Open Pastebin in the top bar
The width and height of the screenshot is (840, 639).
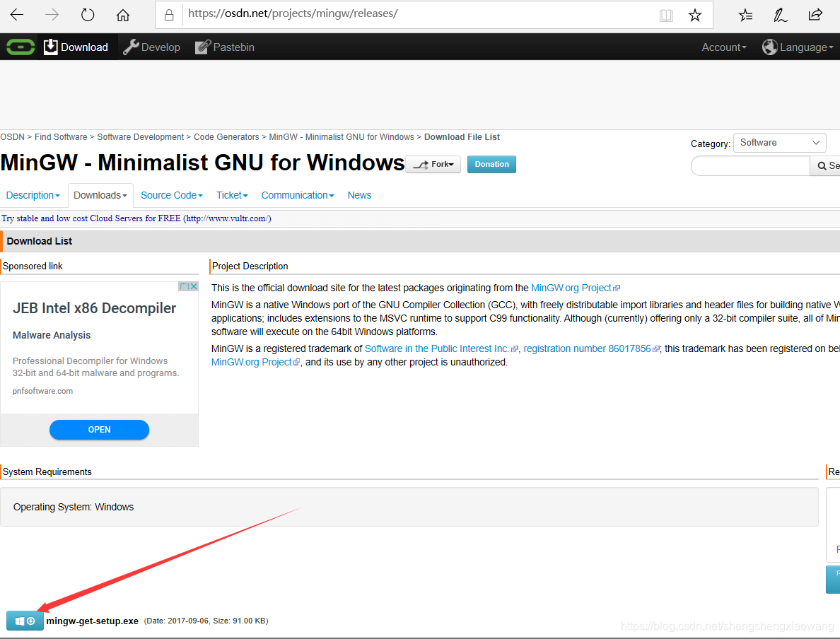pyautogui.click(x=224, y=47)
